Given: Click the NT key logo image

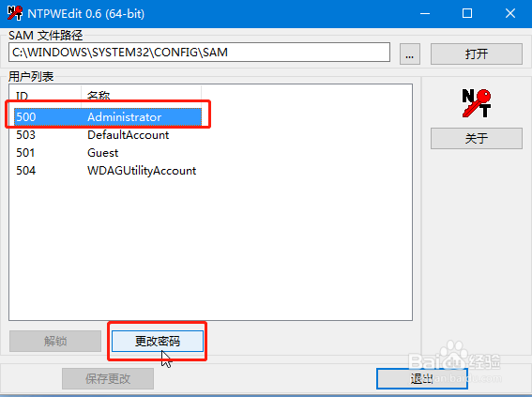Looking at the screenshot, I should pyautogui.click(x=477, y=103).
